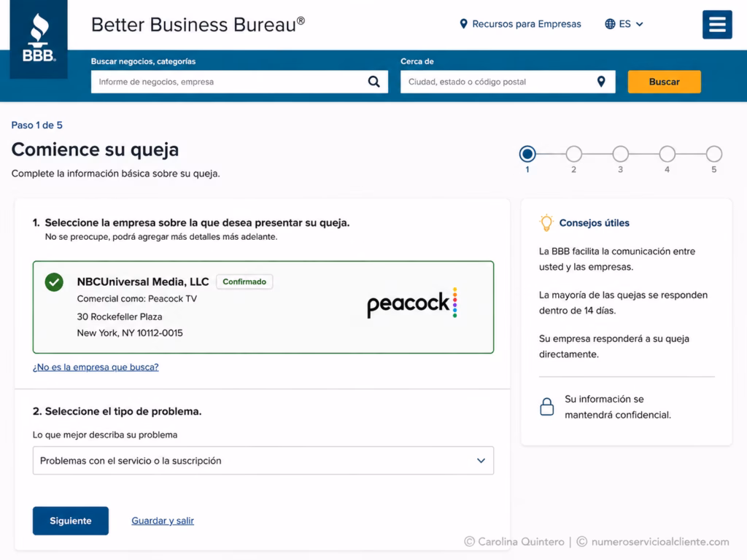Click the Siguiente button

tap(71, 521)
